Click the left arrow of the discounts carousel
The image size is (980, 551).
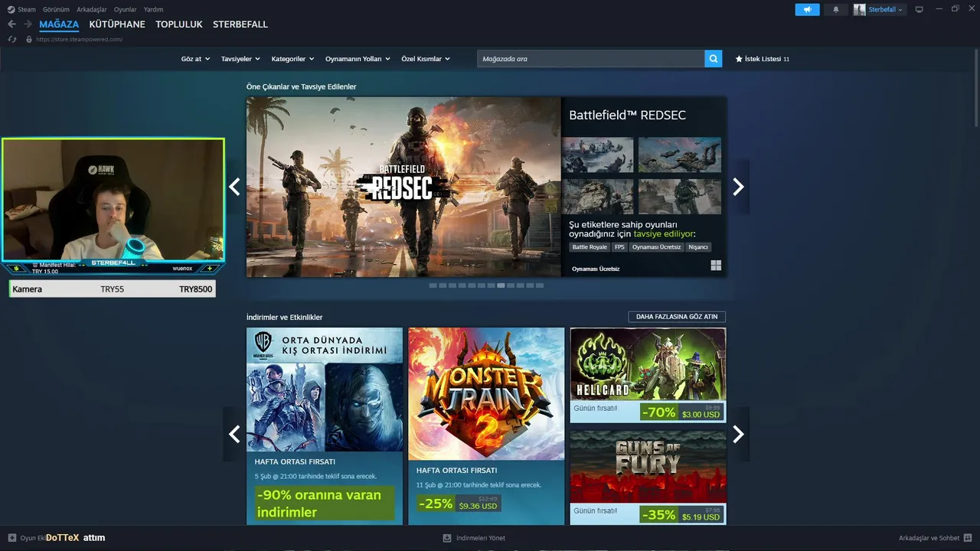click(x=234, y=434)
